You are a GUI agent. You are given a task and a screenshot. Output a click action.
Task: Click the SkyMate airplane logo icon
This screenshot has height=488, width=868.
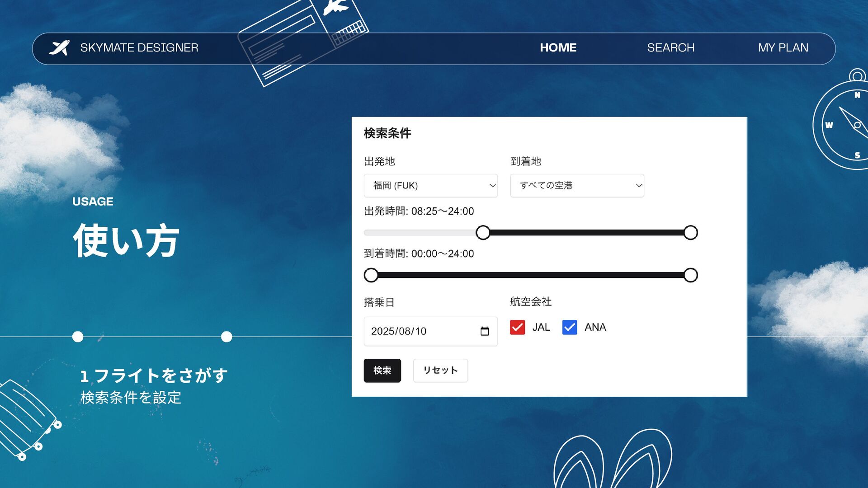59,47
